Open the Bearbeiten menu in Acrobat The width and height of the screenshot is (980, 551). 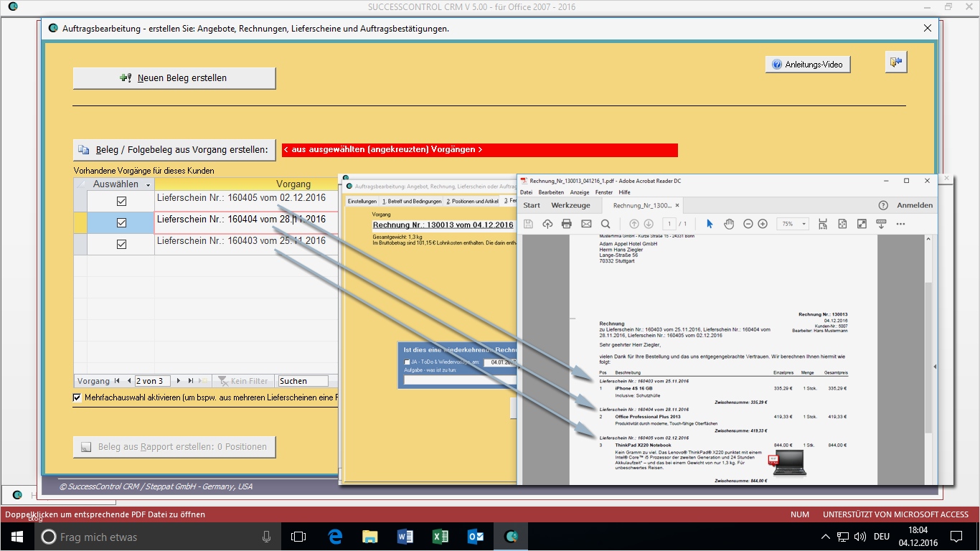[x=551, y=192]
